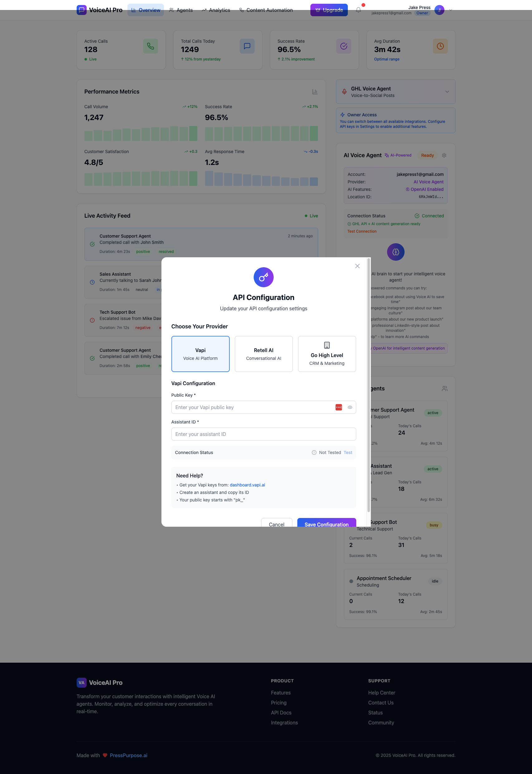Image resolution: width=532 pixels, height=774 pixels.
Task: Select the Vapi provider card
Action: point(200,354)
